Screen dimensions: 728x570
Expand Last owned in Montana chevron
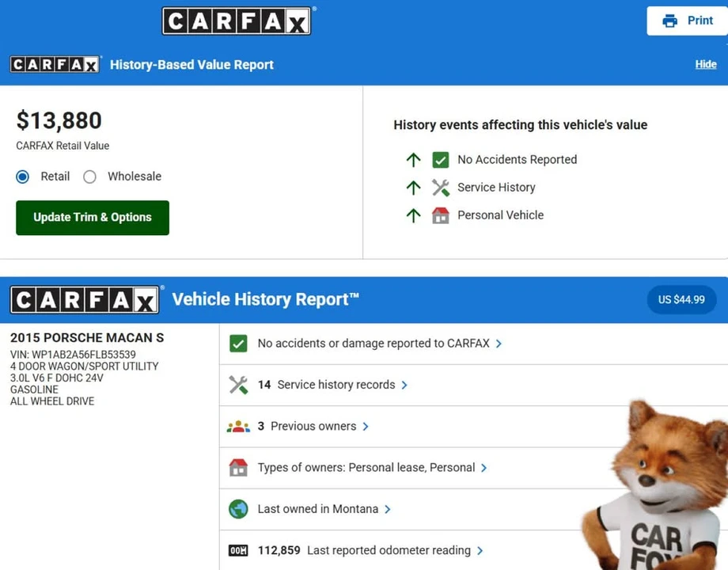(x=387, y=509)
